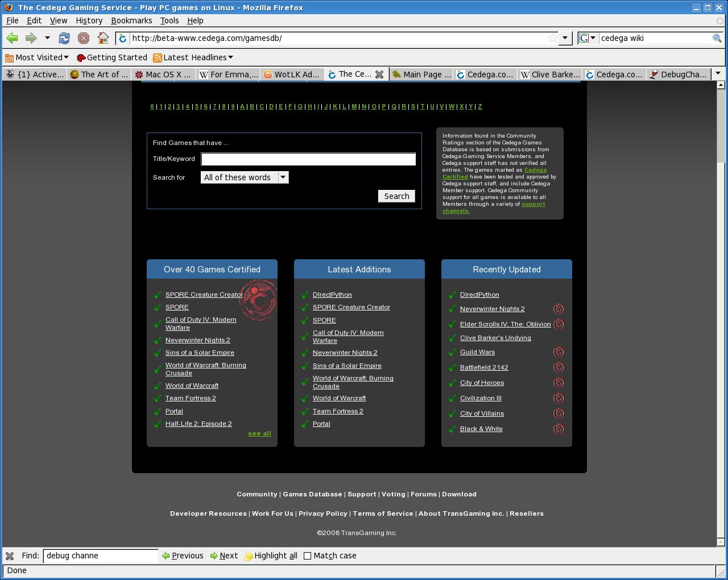Click the Title/Keyword input field
The image size is (728, 580).
coord(308,159)
